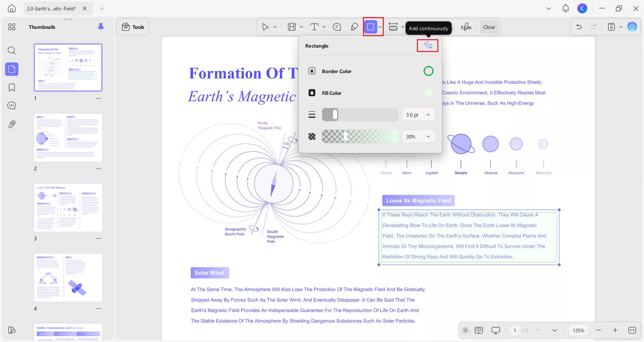Click the Tools button
Screen dimensions: 644x342
coord(133,27)
